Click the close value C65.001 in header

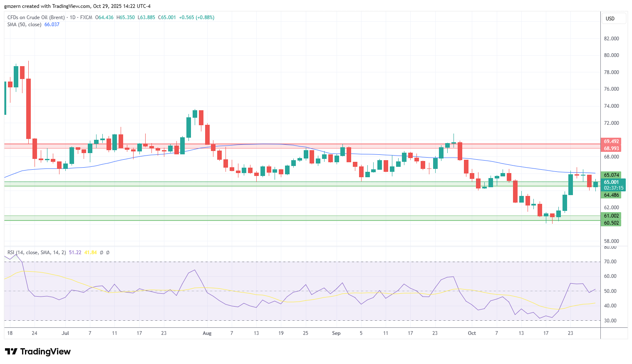(167, 17)
